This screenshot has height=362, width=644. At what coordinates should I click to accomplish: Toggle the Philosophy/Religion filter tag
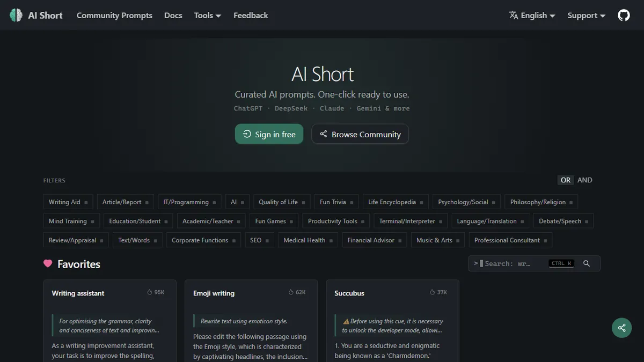[x=541, y=202]
